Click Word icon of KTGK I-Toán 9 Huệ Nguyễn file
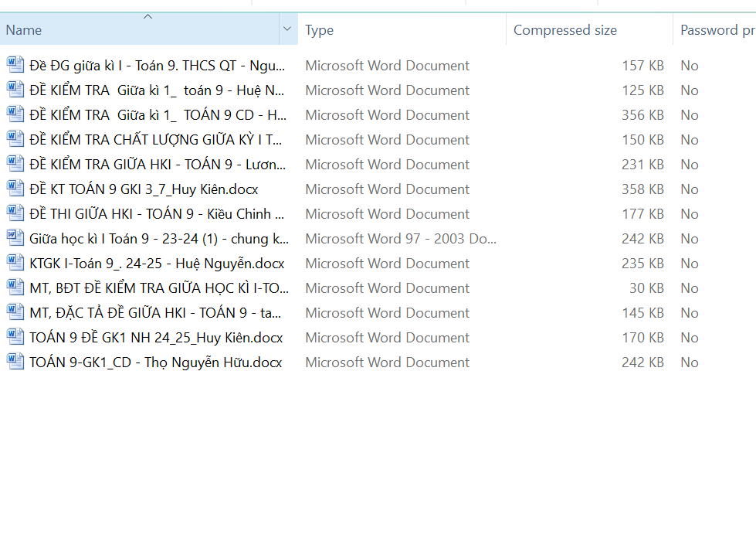This screenshot has height=548, width=756. tap(15, 263)
